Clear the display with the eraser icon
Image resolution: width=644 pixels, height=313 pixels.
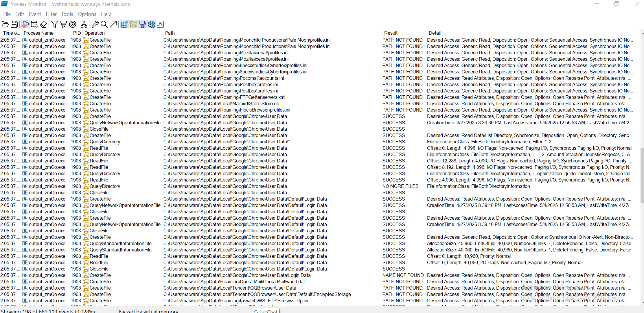click(x=43, y=24)
